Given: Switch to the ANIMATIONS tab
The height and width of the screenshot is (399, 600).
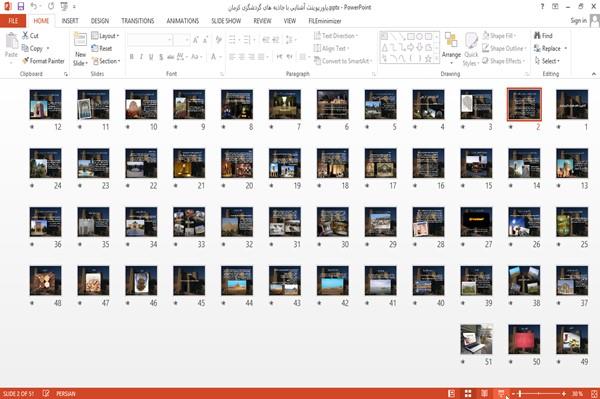Looking at the screenshot, I should pos(183,21).
